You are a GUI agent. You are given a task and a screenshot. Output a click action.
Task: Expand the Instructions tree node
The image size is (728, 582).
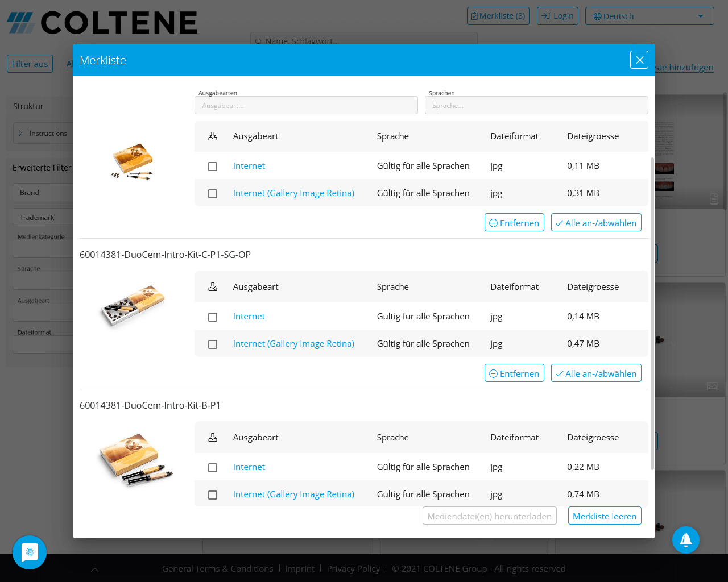tap(20, 134)
